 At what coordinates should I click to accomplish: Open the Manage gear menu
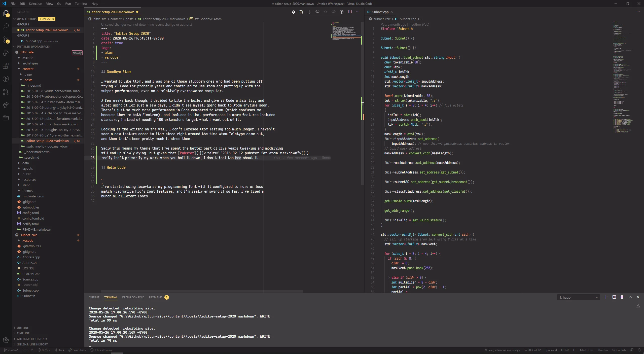(x=6, y=340)
